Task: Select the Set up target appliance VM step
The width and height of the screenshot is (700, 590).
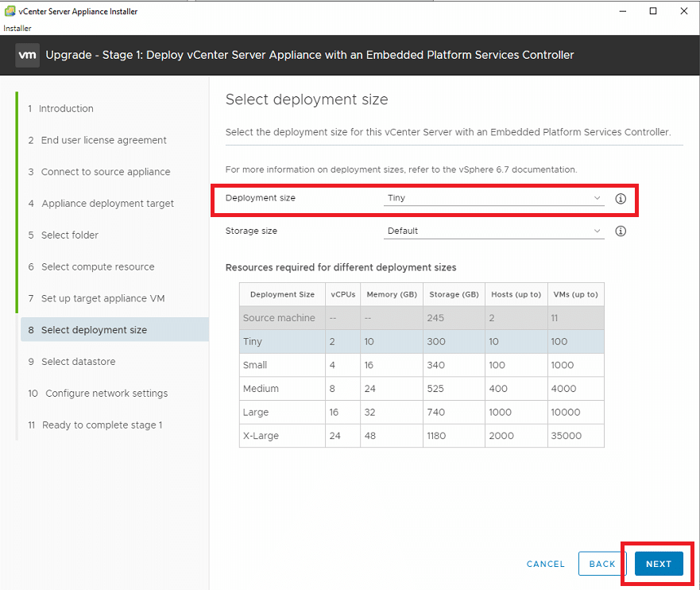Action: coord(102,298)
